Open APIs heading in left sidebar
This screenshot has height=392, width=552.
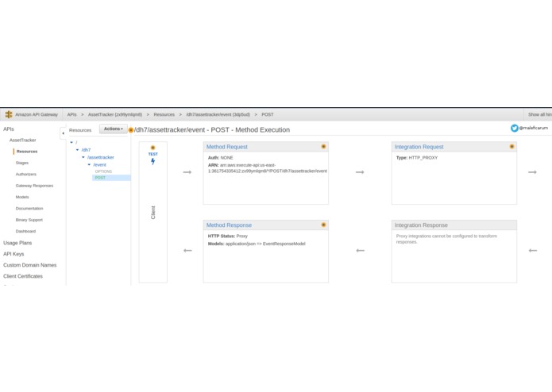pyautogui.click(x=9, y=129)
